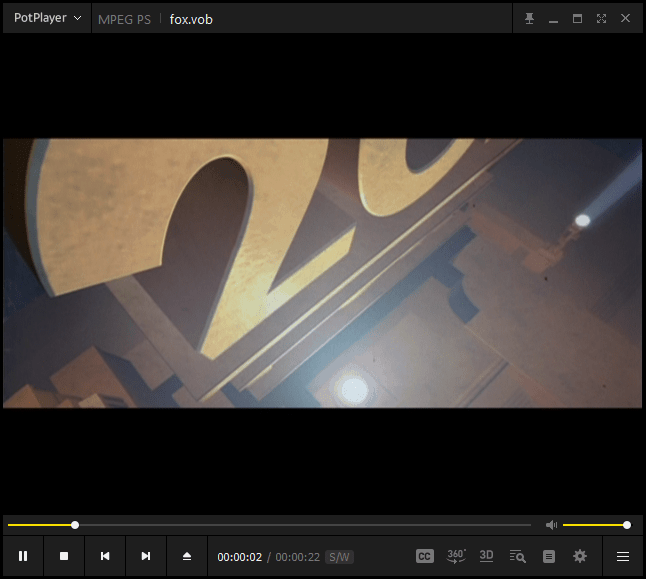Open the chapter and bookmark search icon
Image resolution: width=646 pixels, height=579 pixels.
click(x=517, y=556)
